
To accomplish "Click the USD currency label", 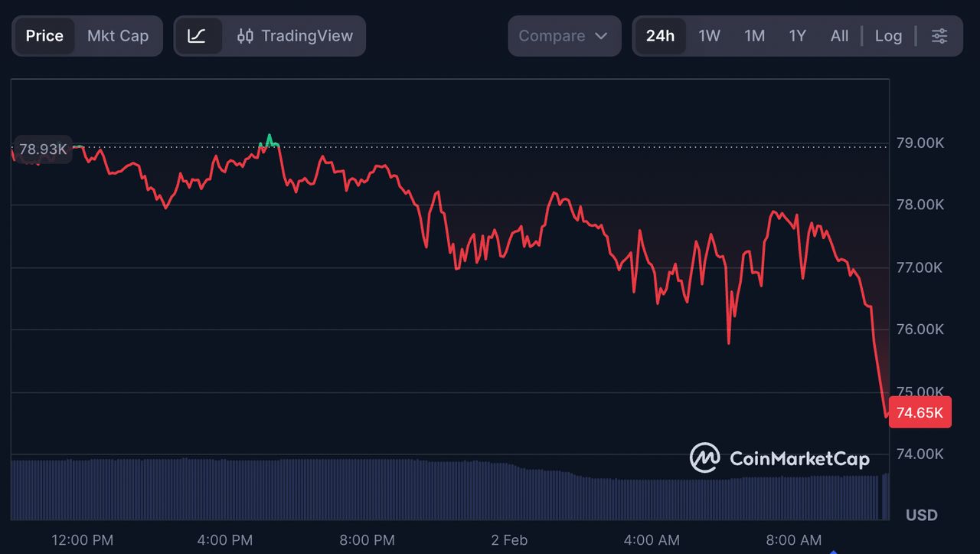I will (922, 515).
